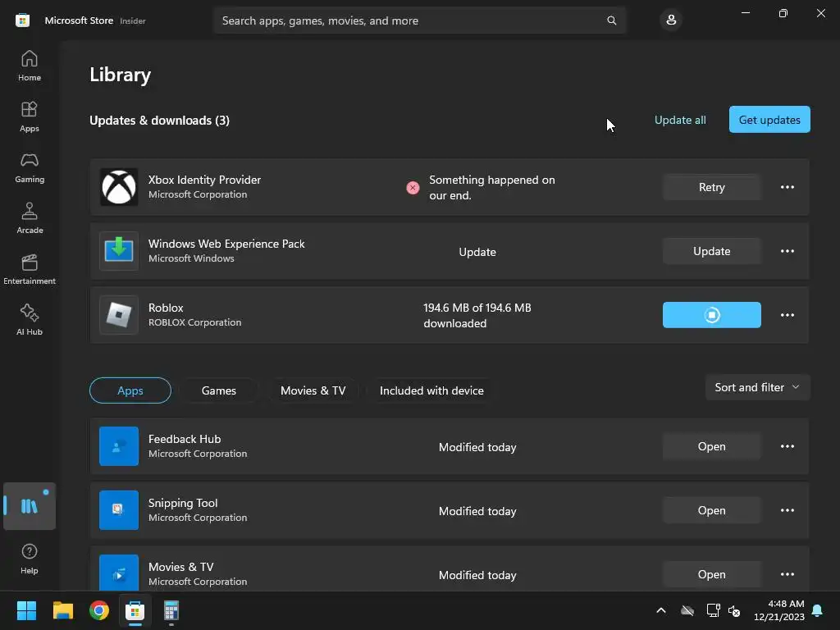Select the Library icon in sidebar

[29, 505]
